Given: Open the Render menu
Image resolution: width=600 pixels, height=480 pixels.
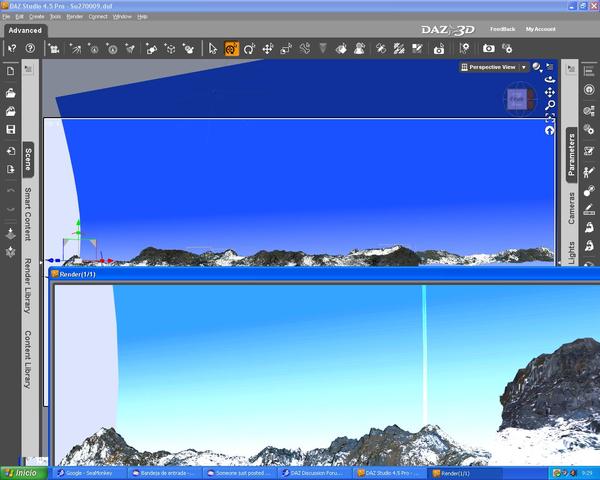Looking at the screenshot, I should click(x=75, y=17).
